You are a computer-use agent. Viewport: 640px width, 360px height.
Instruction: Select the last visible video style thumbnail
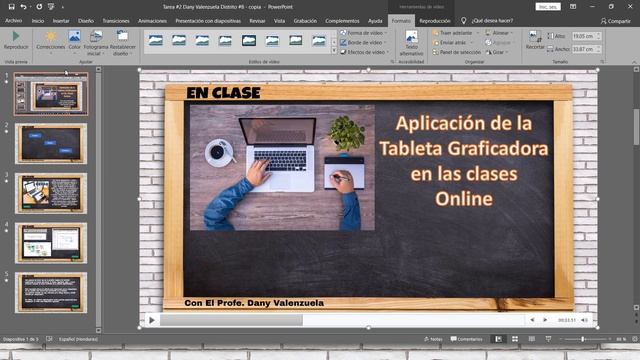click(319, 40)
